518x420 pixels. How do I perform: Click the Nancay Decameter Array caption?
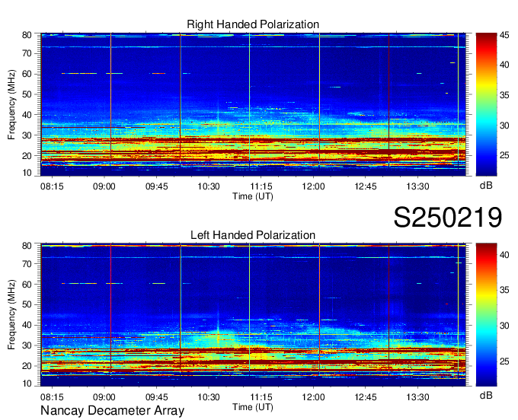(112, 410)
